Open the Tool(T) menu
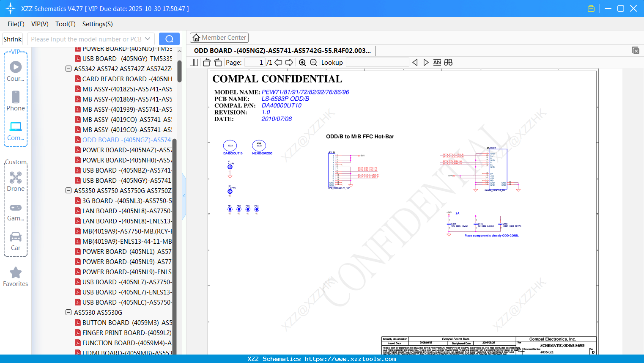The width and height of the screenshot is (644, 363). [66, 24]
